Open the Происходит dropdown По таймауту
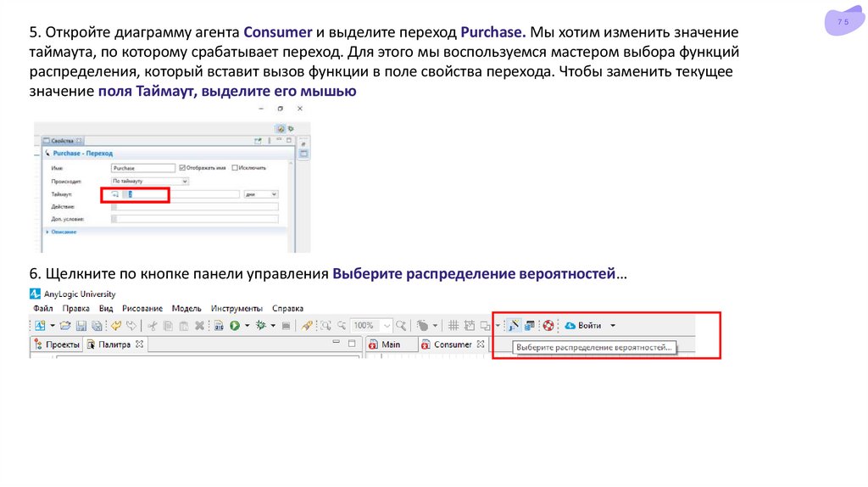 [x=150, y=181]
